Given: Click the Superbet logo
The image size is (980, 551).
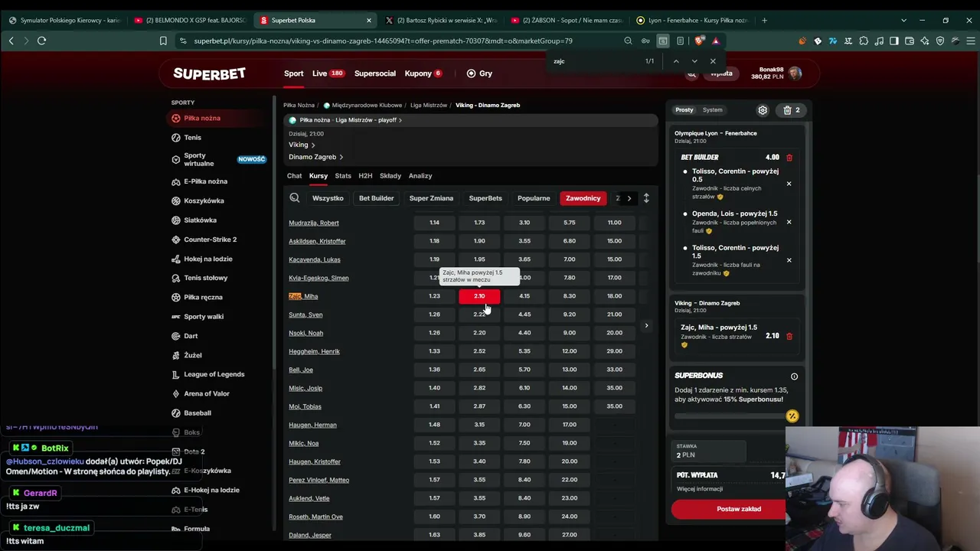Looking at the screenshot, I should tap(209, 73).
